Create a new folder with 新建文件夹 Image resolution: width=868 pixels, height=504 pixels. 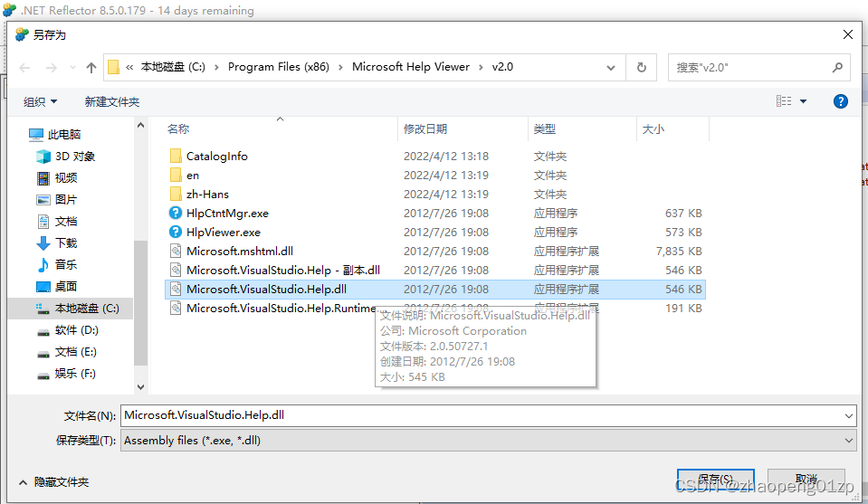coord(112,102)
